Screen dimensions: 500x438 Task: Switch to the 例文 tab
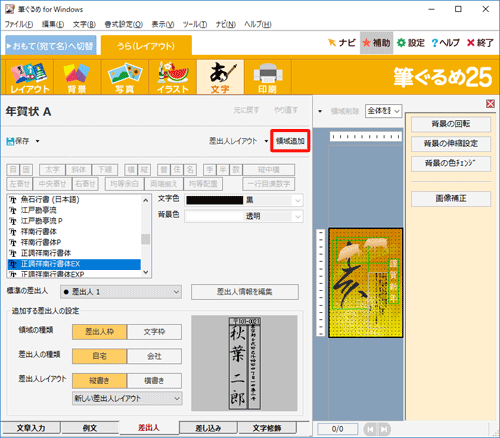tap(90, 428)
